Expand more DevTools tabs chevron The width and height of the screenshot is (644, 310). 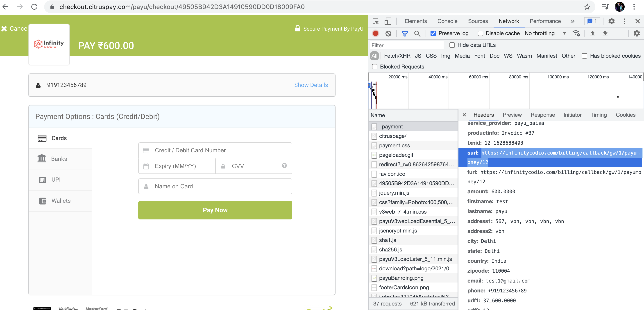click(572, 21)
